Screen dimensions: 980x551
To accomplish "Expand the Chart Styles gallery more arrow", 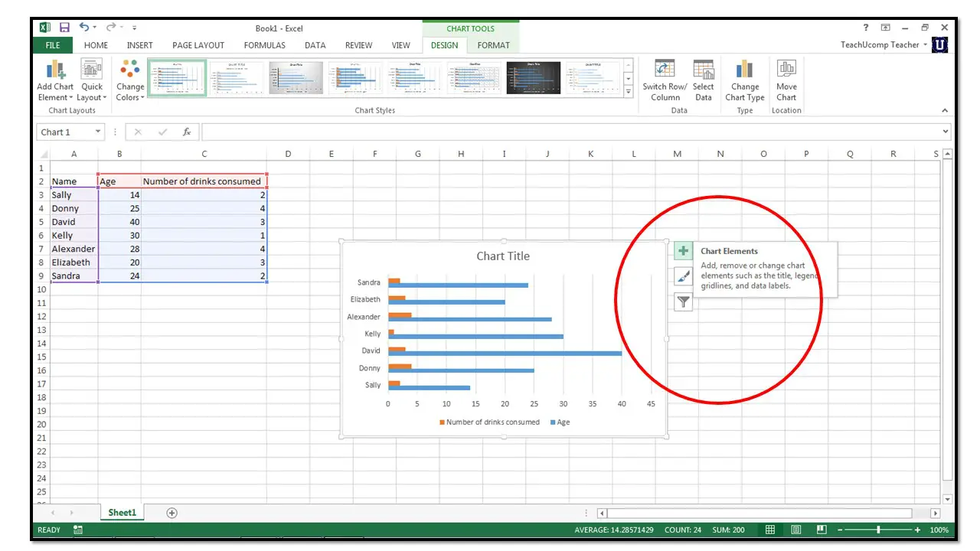I will pos(629,92).
